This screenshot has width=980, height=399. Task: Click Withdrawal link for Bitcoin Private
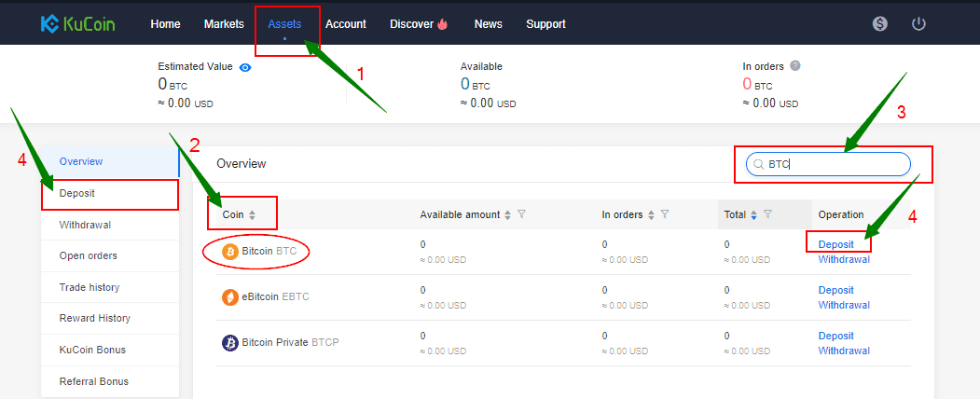844,351
